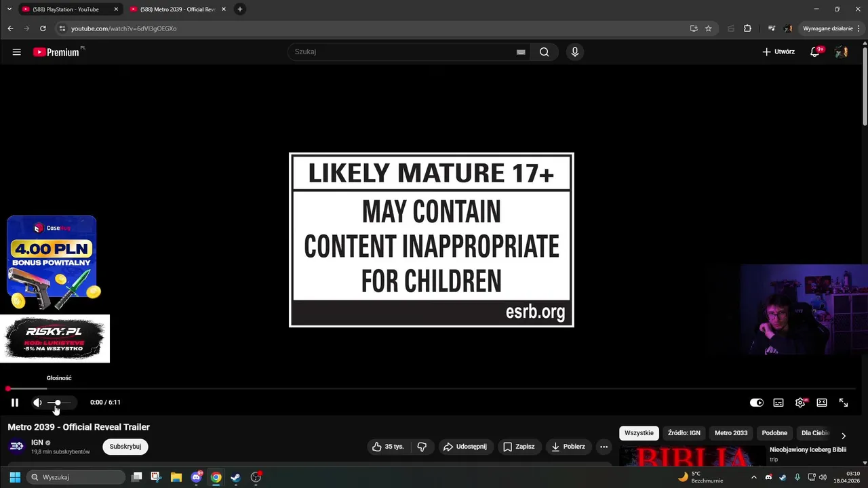Open the Utwórz create button
This screenshot has width=868, height=488.
point(778,52)
